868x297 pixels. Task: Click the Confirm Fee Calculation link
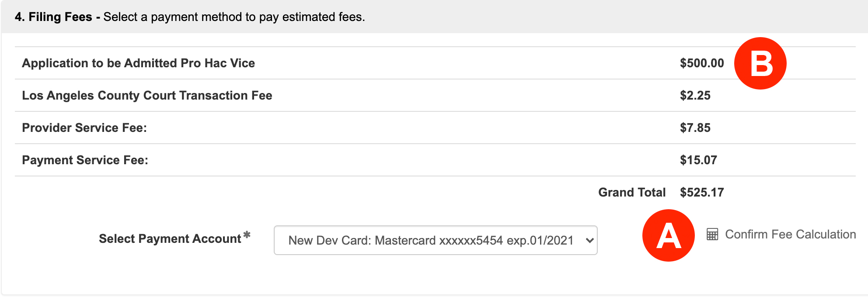[x=790, y=235]
